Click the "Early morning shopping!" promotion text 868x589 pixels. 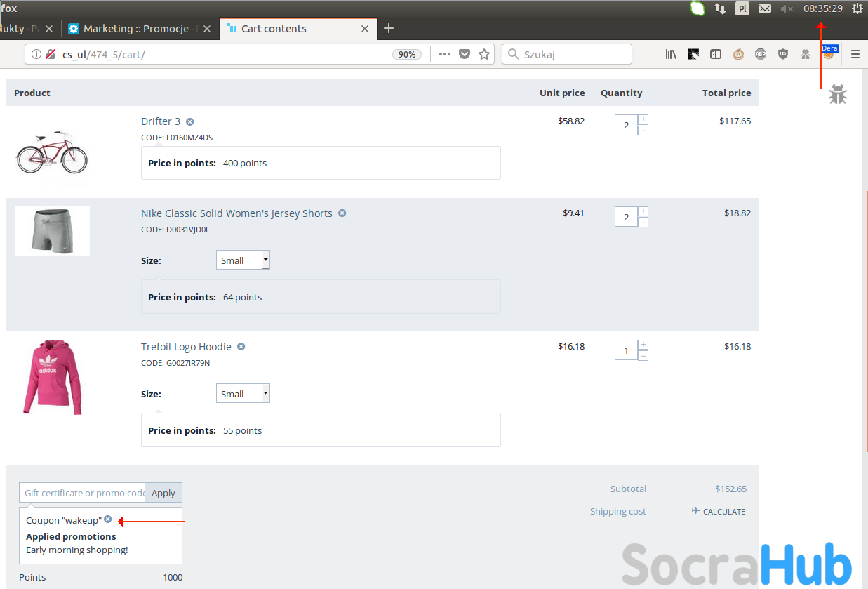(77, 550)
